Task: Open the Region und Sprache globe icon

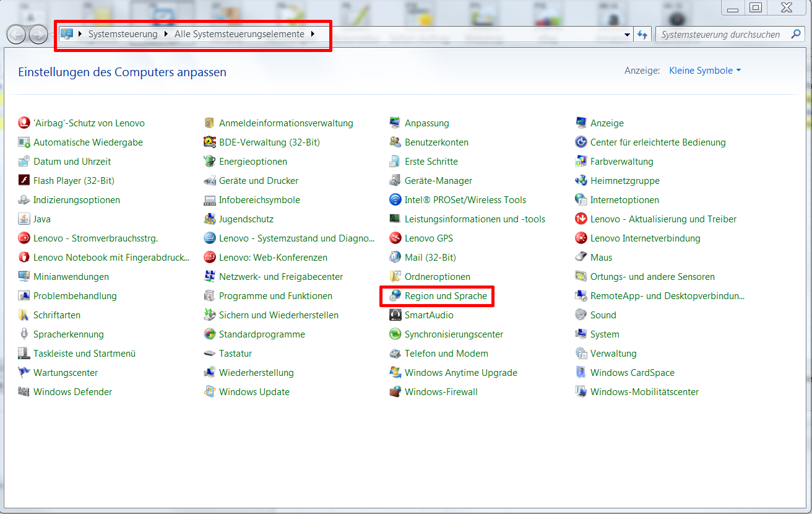Action: pyautogui.click(x=395, y=295)
